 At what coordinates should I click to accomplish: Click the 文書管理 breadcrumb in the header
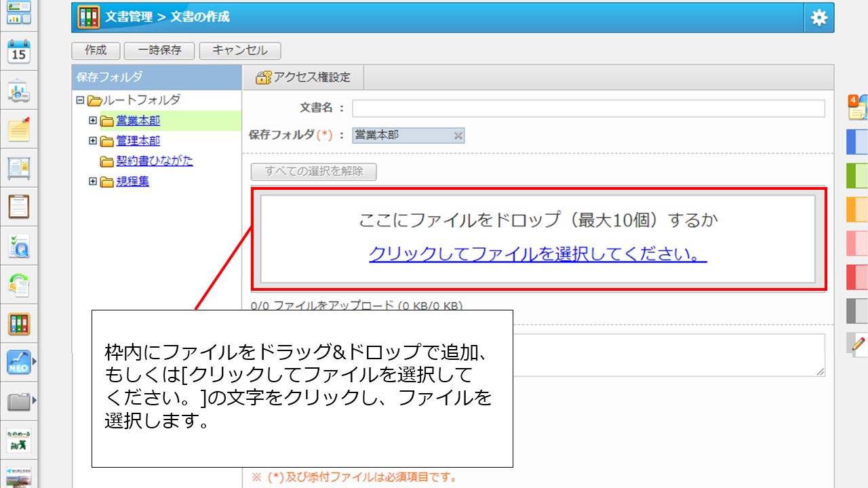pyautogui.click(x=129, y=17)
